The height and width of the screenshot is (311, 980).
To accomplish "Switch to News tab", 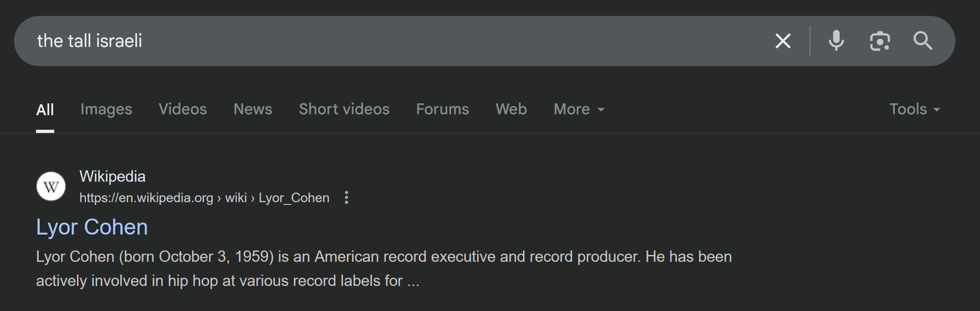I will 253,109.
